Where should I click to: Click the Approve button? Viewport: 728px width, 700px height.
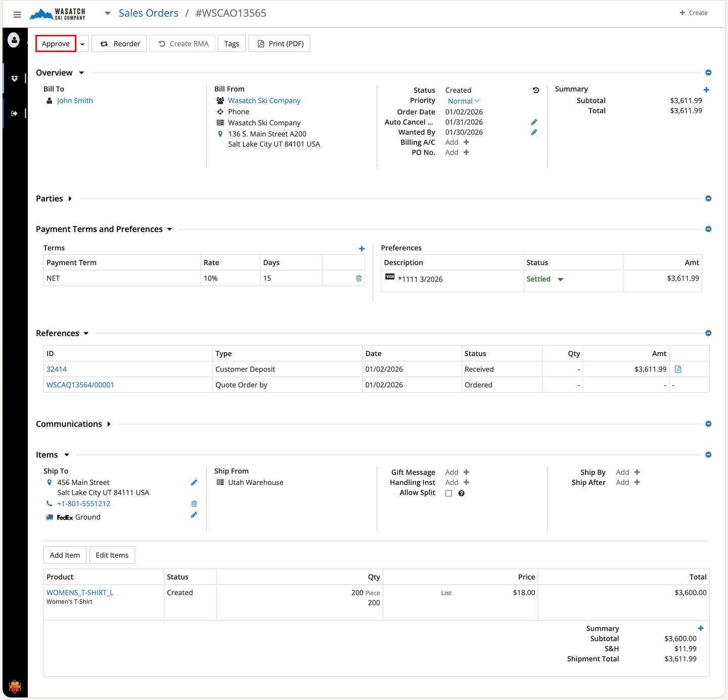[x=56, y=44]
